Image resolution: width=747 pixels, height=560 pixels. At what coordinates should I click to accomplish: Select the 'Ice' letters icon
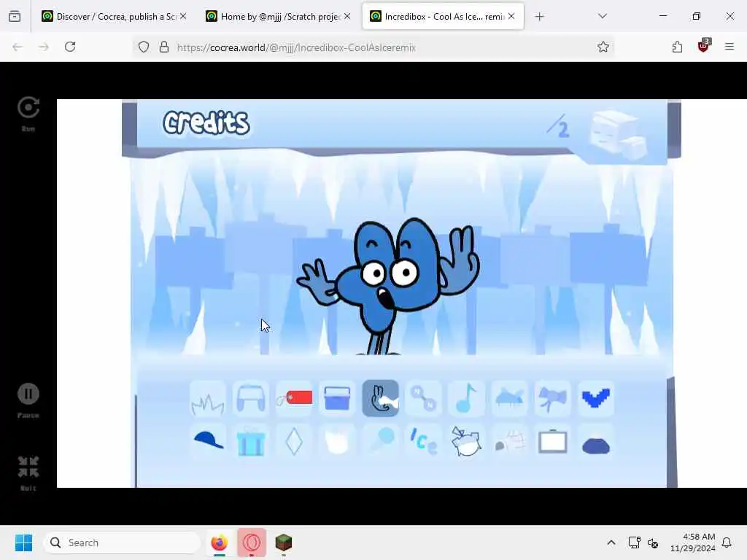coord(423,441)
